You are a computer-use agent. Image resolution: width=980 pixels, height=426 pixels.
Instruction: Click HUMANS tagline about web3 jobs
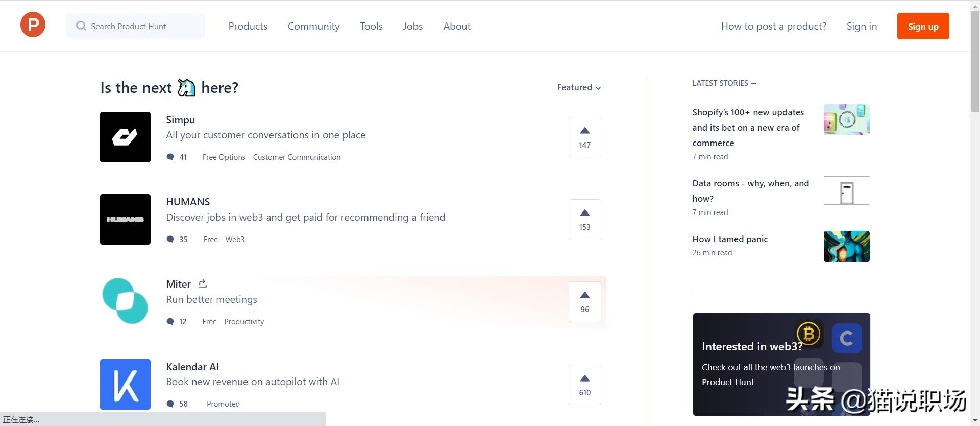tap(306, 217)
